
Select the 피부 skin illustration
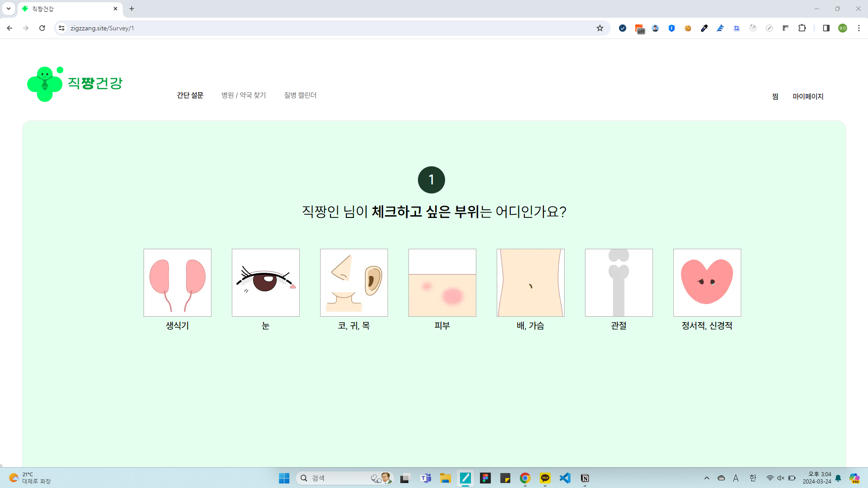(x=442, y=282)
